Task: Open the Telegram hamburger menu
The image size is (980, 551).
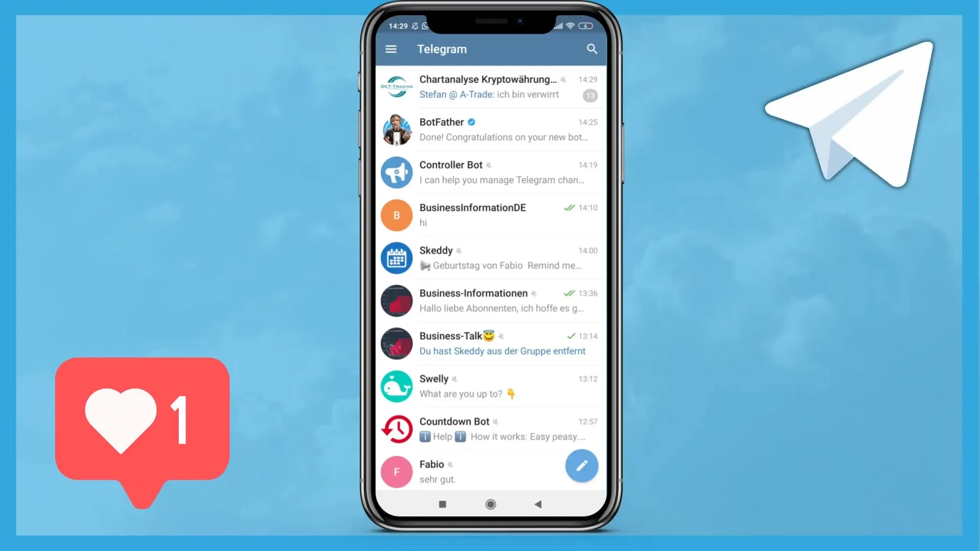Action: point(390,48)
